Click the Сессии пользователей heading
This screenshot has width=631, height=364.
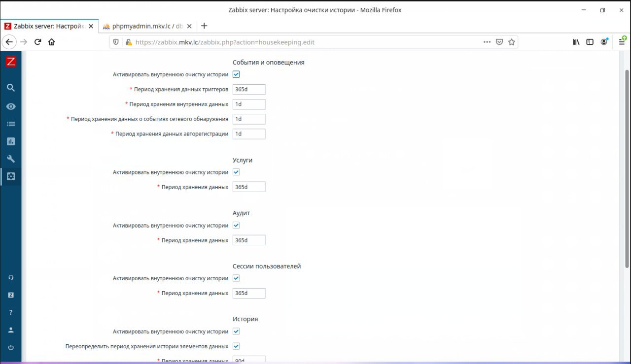pyautogui.click(x=267, y=266)
